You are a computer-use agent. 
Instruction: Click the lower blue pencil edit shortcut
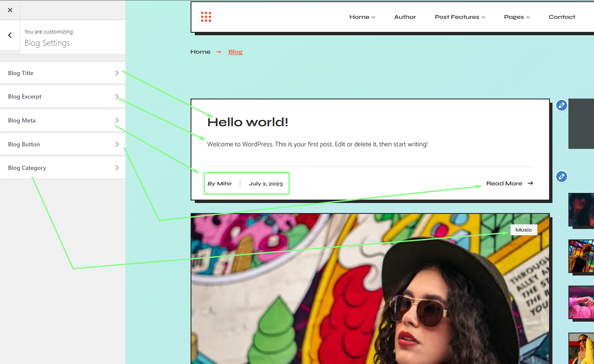[562, 177]
